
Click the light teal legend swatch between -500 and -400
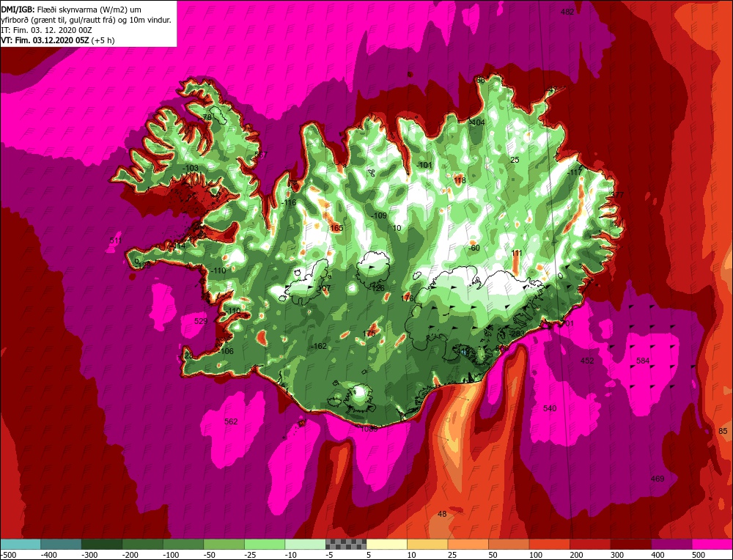click(21, 544)
